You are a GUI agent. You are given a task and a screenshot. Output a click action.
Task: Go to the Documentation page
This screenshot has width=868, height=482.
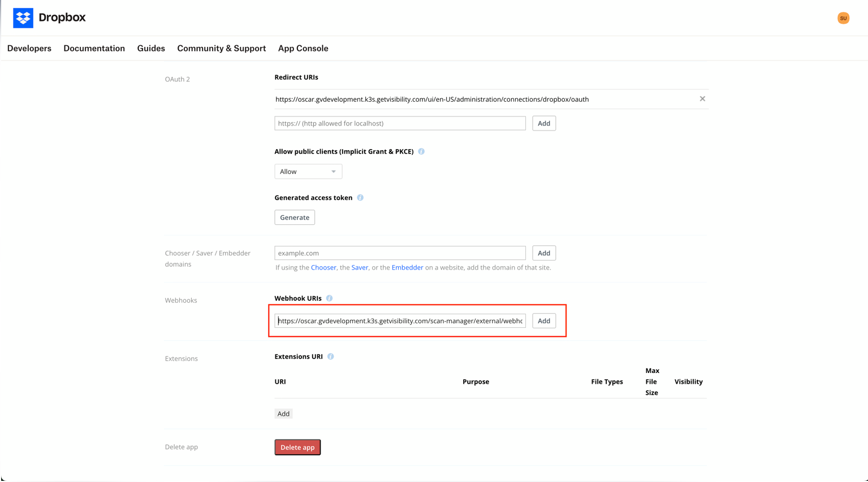click(x=94, y=49)
